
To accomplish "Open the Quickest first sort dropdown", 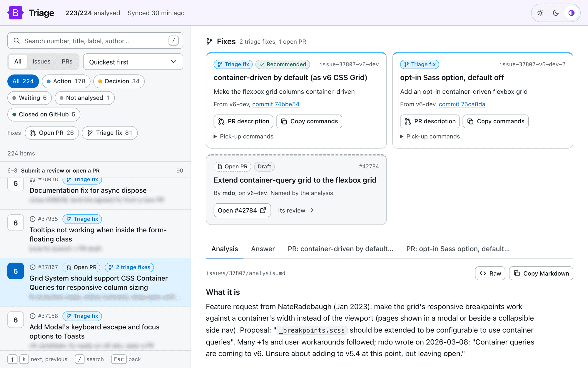I will tap(133, 62).
